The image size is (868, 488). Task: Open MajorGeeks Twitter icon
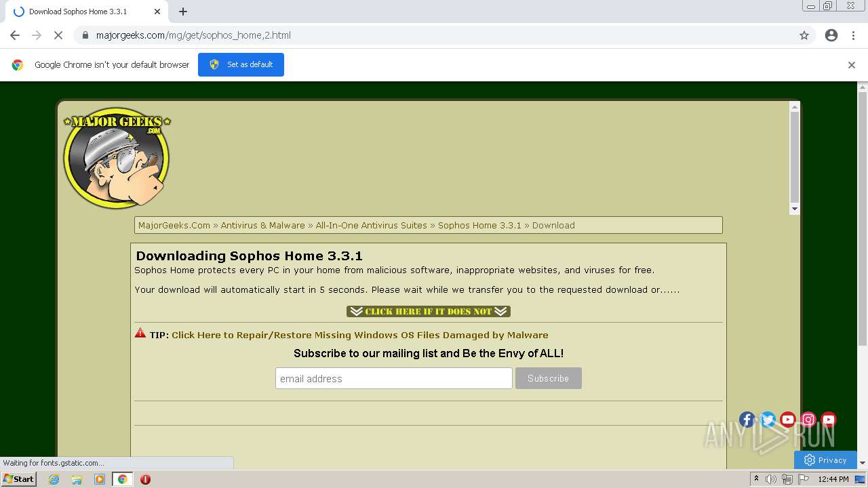[x=768, y=420]
